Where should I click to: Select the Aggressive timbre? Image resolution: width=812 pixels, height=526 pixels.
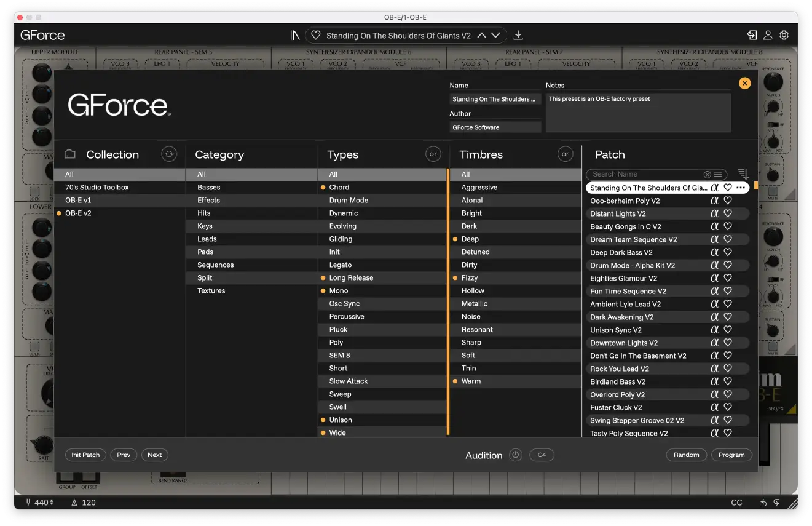click(x=515, y=188)
